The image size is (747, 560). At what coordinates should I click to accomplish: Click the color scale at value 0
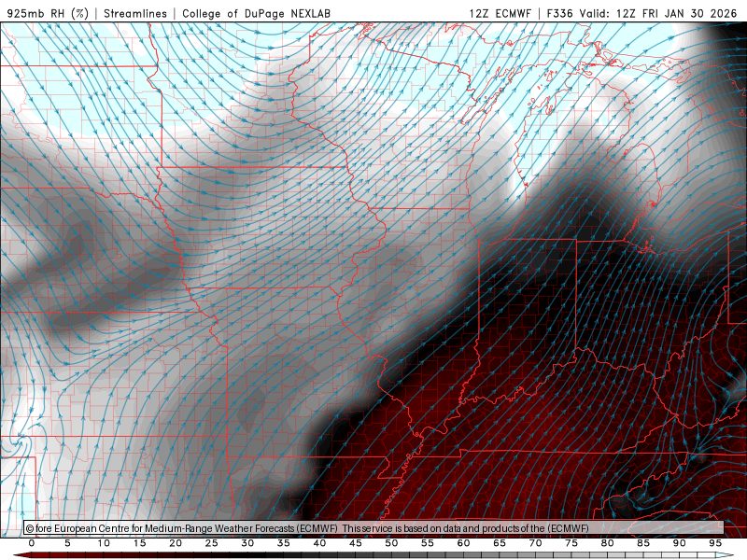click(x=32, y=543)
